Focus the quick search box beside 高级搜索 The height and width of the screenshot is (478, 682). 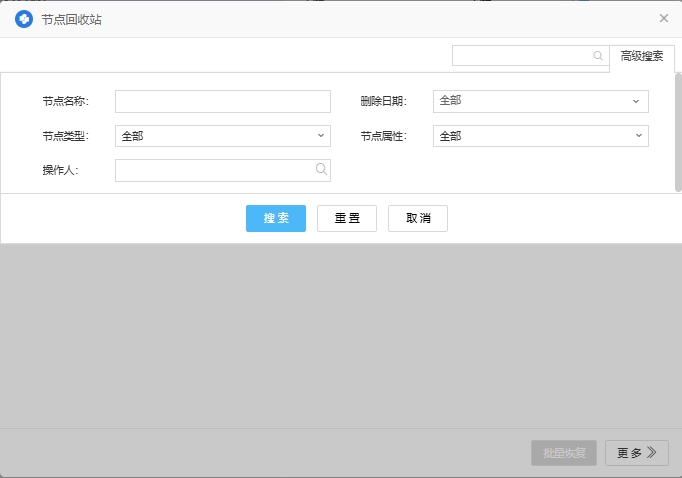522,56
